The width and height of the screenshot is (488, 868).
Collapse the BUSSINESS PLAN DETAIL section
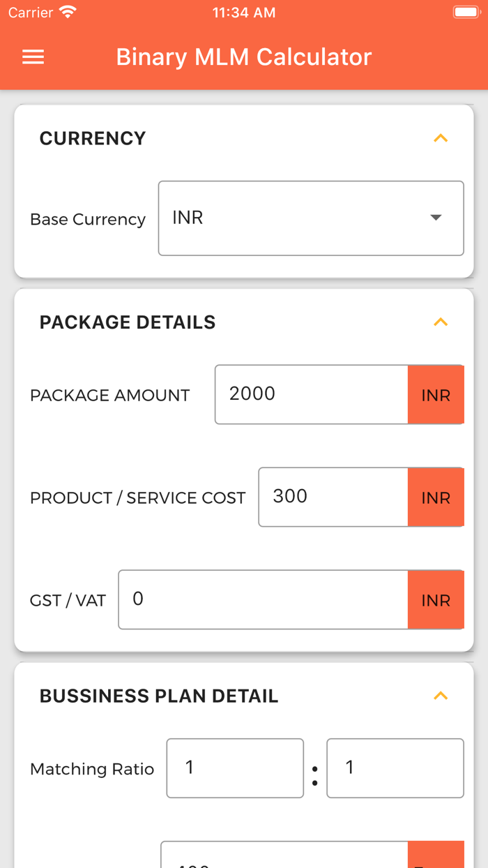441,696
